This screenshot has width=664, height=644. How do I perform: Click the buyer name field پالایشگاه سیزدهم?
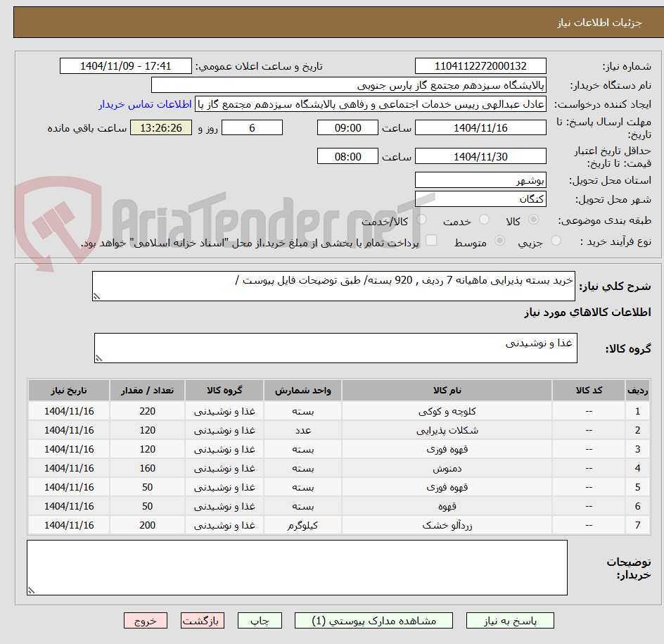tap(348, 85)
